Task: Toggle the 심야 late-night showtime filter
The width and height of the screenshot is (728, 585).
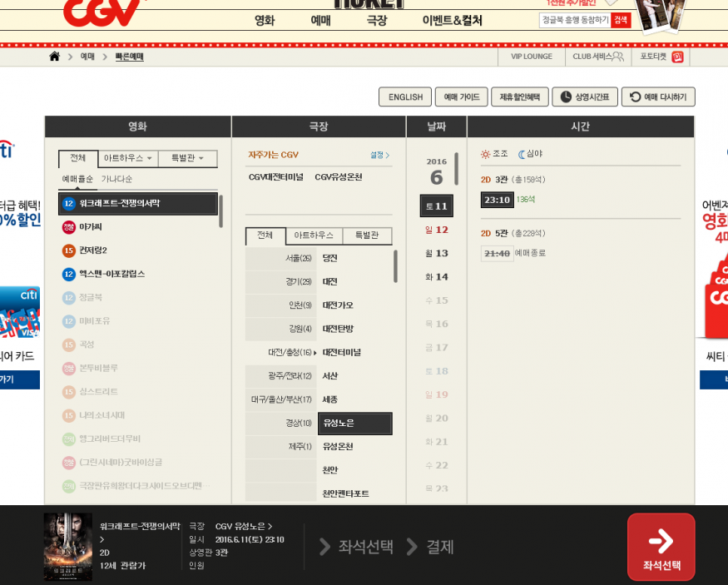Action: (x=530, y=154)
